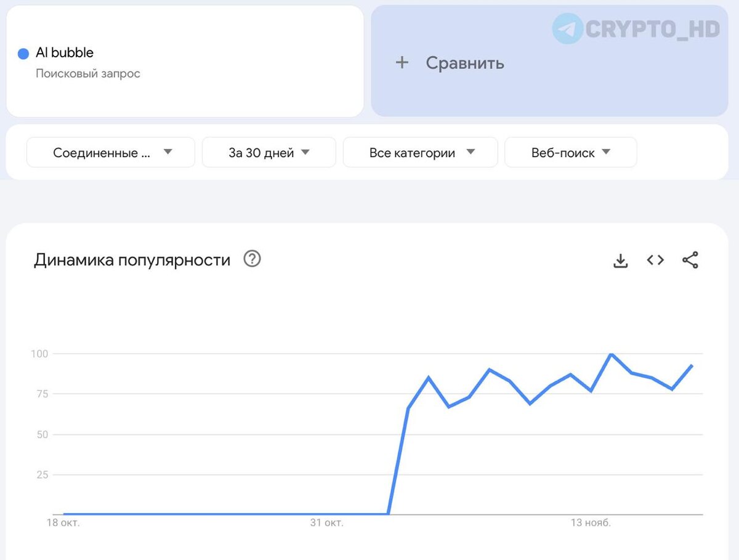
Task: Click the Динамика популярности heading
Action: (x=132, y=260)
